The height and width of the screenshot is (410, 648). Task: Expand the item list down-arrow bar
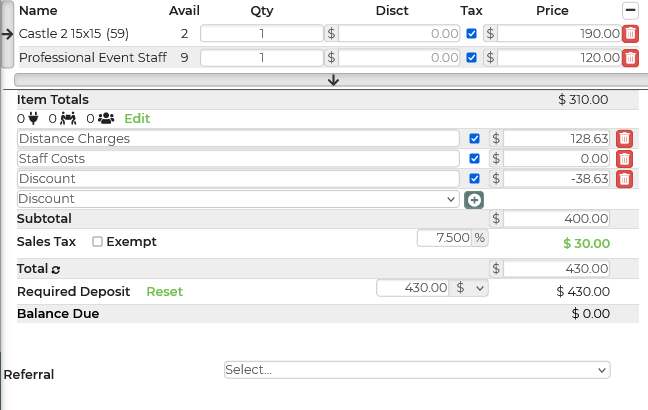pos(333,80)
